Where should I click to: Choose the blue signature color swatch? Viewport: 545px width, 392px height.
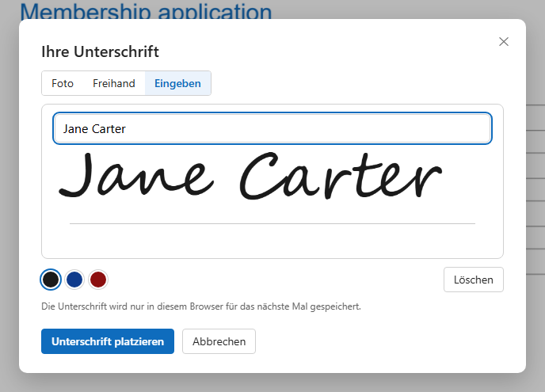74,280
